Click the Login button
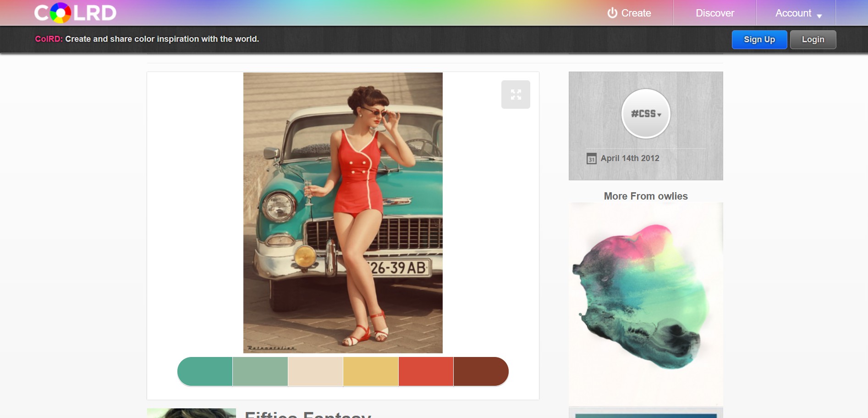The image size is (868, 418). click(x=813, y=39)
